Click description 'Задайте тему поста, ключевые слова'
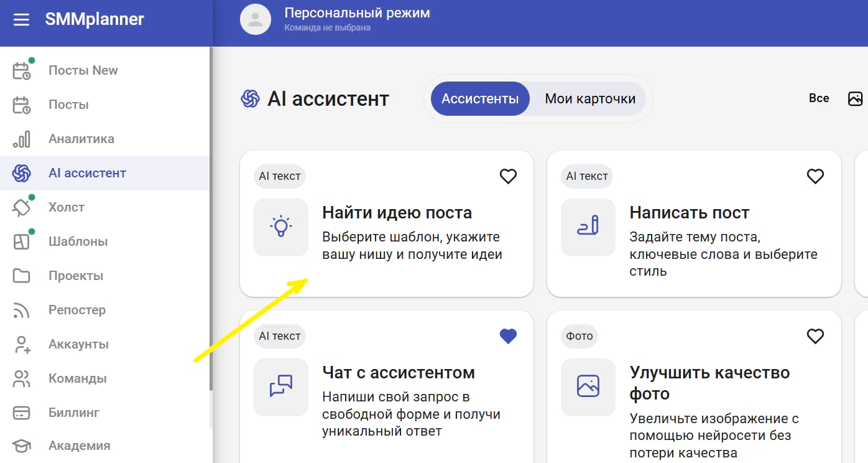 [723, 254]
